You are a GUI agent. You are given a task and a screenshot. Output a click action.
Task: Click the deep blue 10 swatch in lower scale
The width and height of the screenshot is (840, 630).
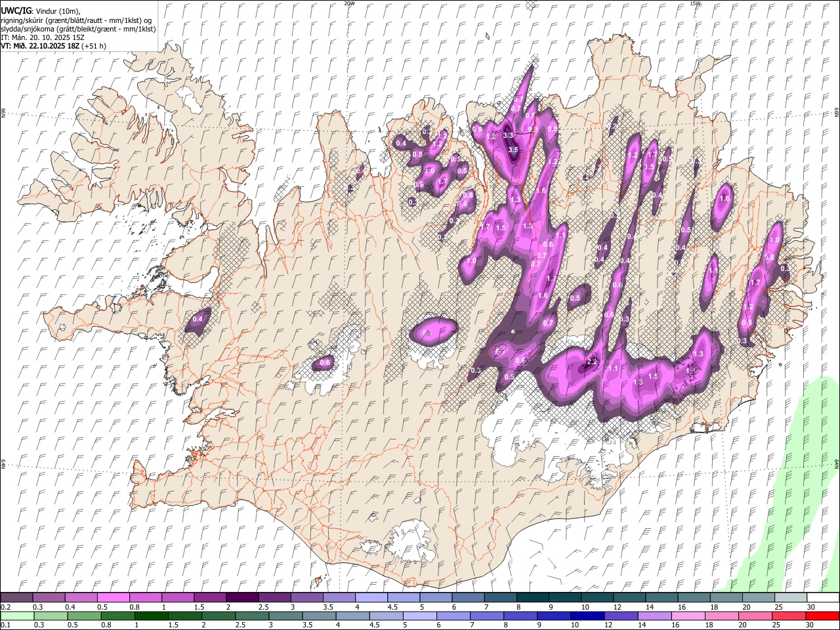(x=587, y=616)
